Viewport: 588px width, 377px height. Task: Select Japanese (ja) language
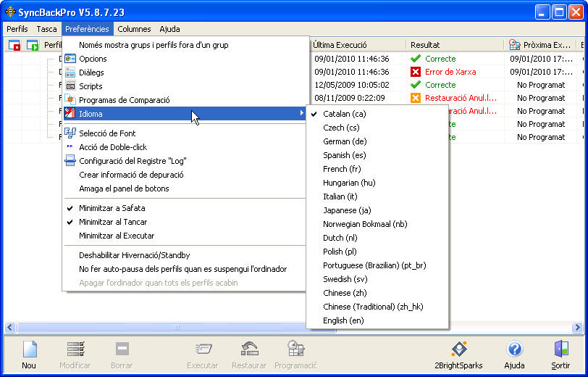tap(377, 210)
